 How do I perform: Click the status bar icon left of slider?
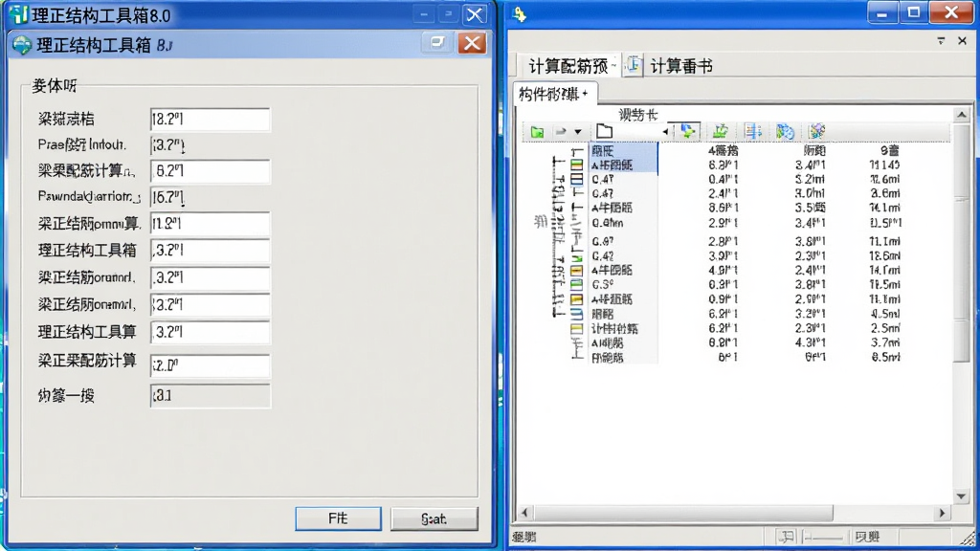tap(786, 537)
